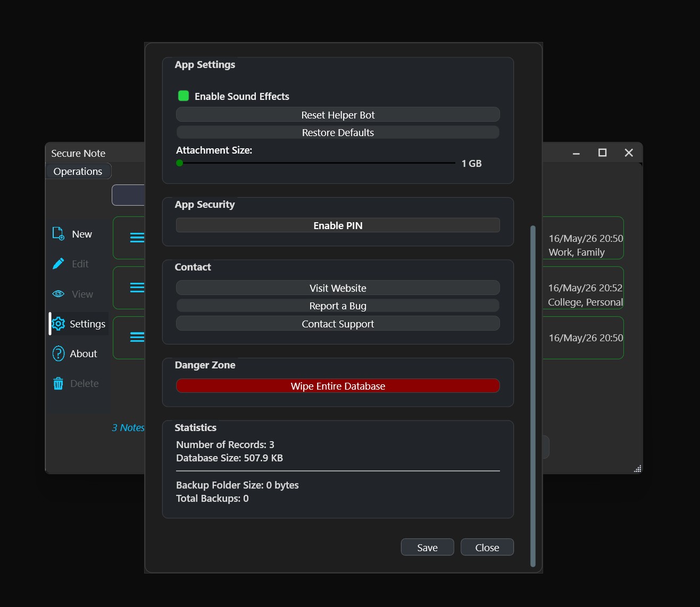The height and width of the screenshot is (607, 700).
Task: Choose Report a Bug
Action: 338,306
